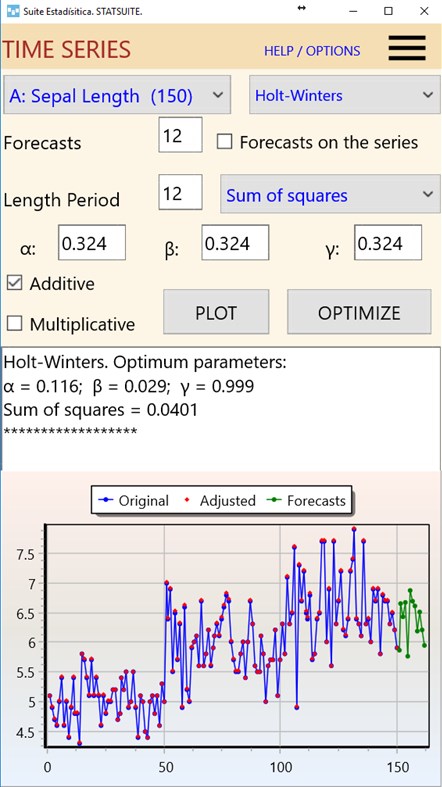Maximize the STATSUITE window
Viewport: 442px width, 787px height.
388,12
